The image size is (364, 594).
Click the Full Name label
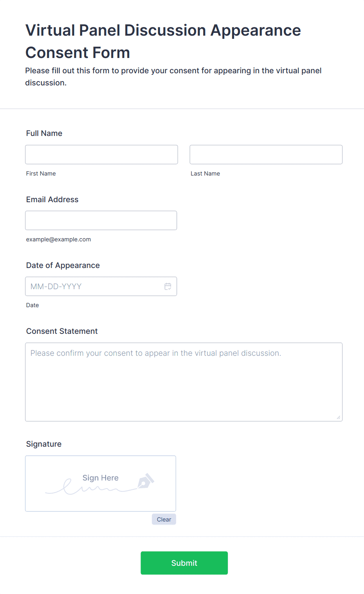[44, 133]
